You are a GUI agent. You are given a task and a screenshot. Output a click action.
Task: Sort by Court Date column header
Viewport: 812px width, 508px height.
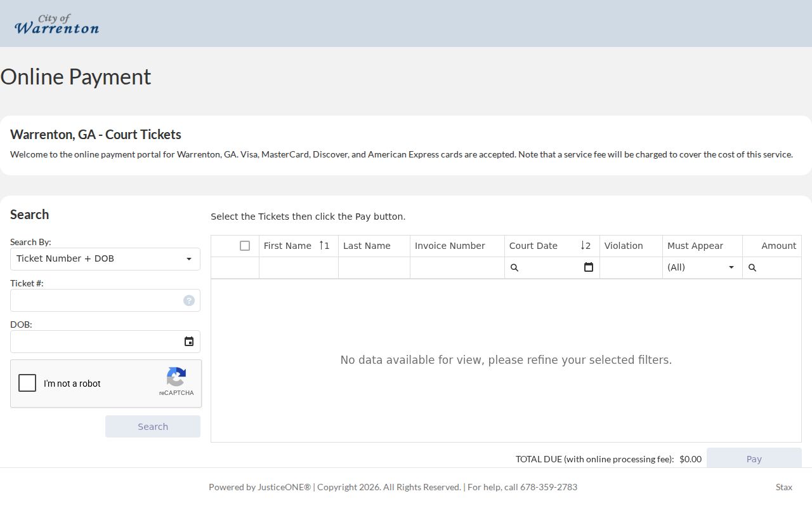point(552,246)
